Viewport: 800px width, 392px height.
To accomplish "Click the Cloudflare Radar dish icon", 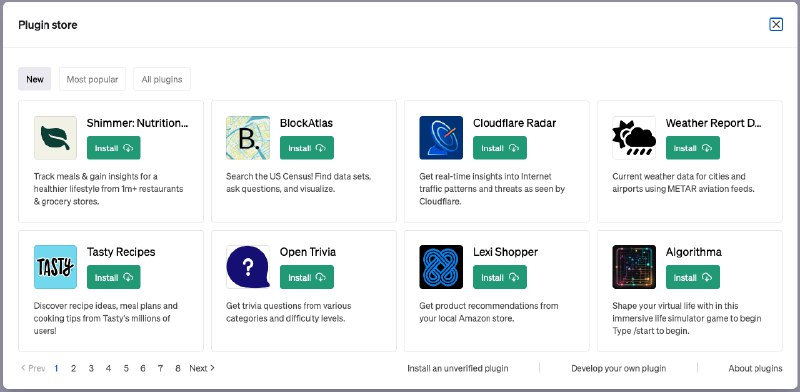I will (x=441, y=138).
